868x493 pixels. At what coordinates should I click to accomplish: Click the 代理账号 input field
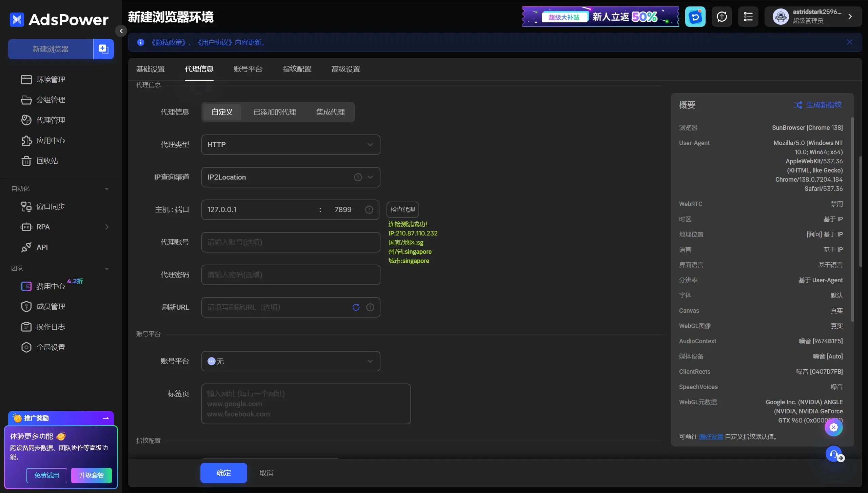point(291,242)
